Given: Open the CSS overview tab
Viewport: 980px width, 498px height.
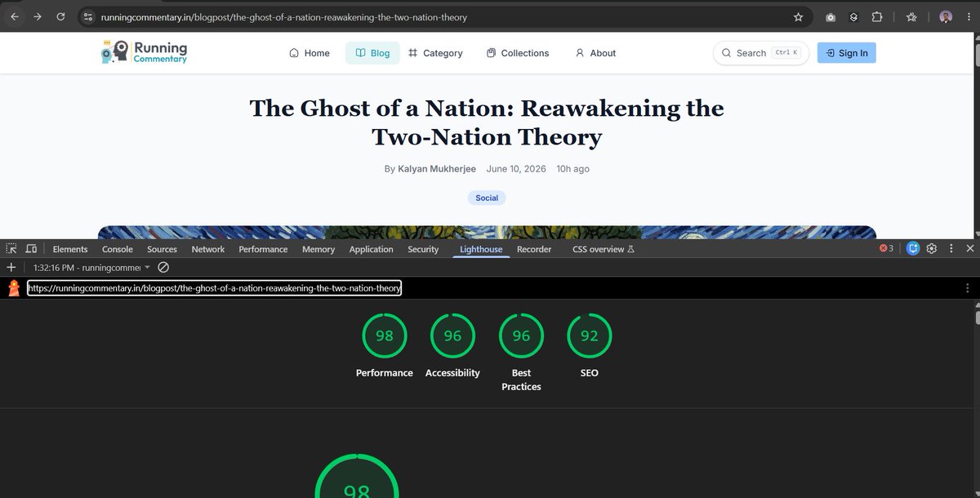Looking at the screenshot, I should pyautogui.click(x=604, y=249).
